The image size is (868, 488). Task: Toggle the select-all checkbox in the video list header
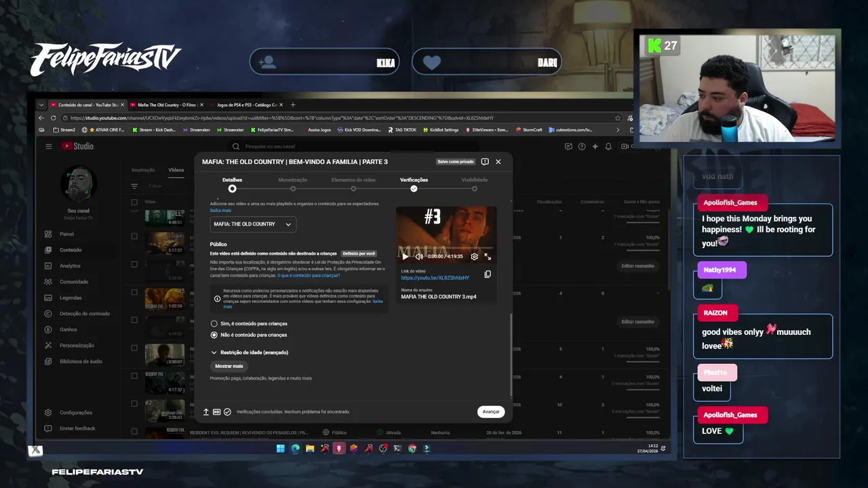(x=134, y=202)
